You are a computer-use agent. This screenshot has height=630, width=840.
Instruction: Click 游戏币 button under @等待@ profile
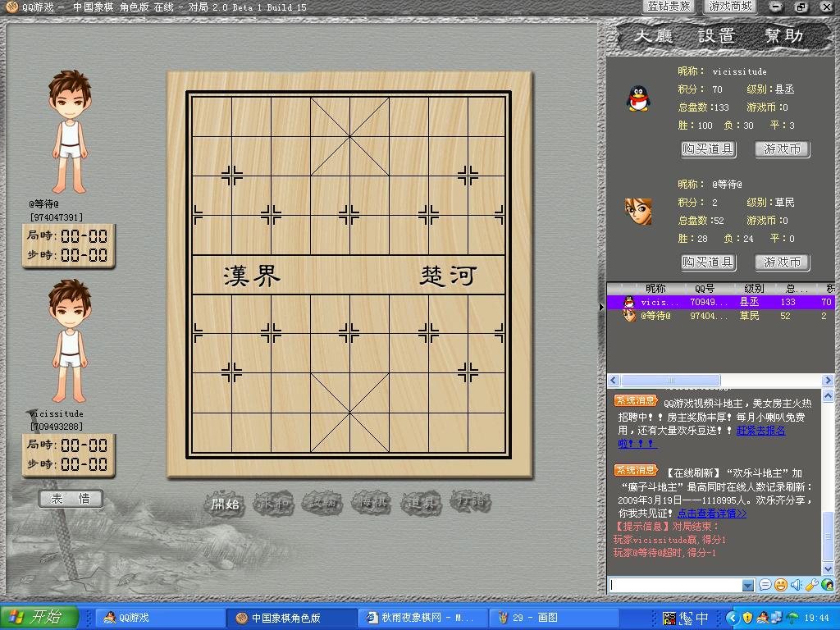point(782,262)
